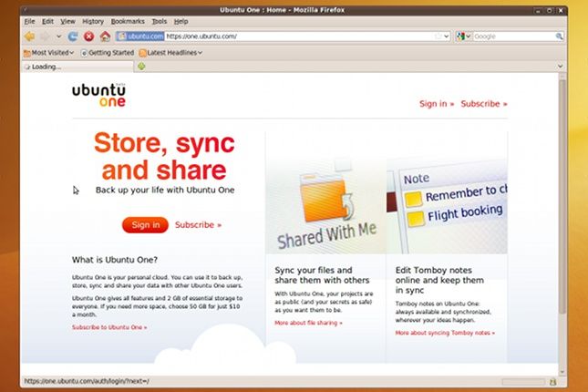
Task: Go to the Home page icon
Action: (x=105, y=36)
